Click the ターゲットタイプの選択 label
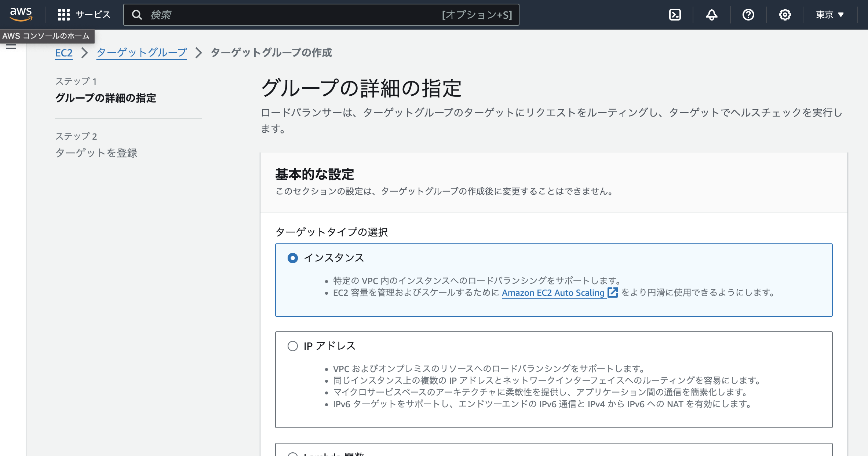 [332, 232]
